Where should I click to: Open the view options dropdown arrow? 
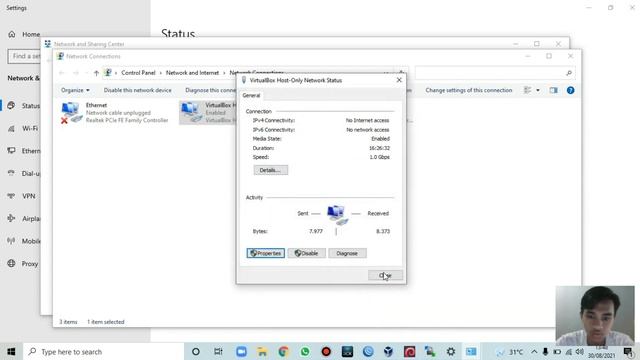[538, 90]
